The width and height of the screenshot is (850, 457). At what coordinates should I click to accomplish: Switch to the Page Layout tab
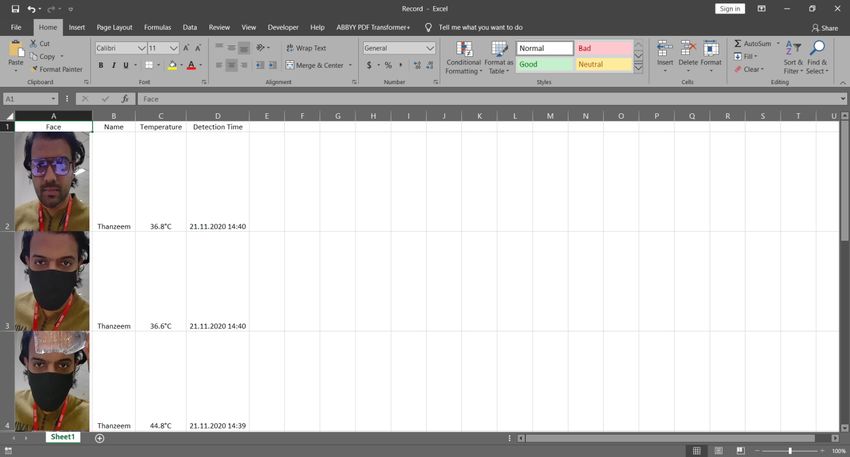114,27
